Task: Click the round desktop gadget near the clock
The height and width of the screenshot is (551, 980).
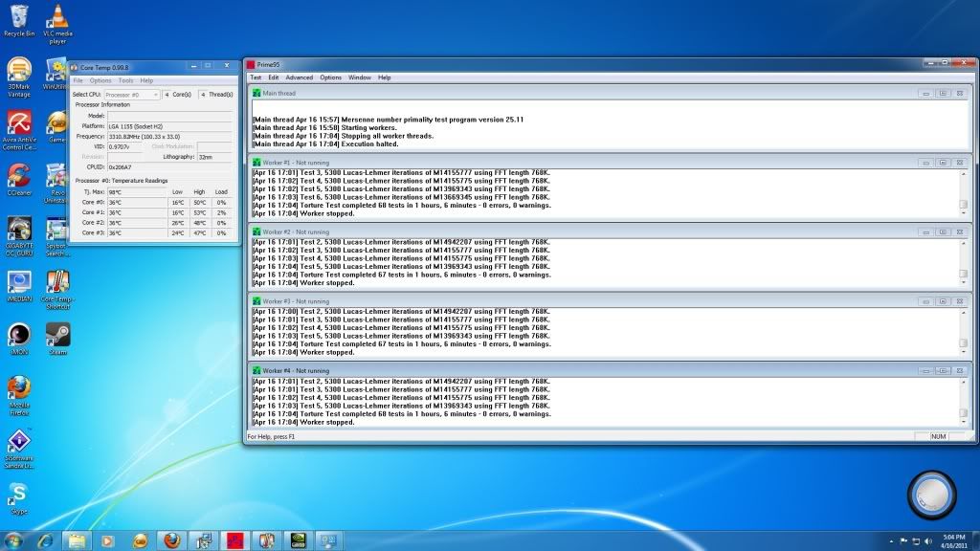Action: coord(932,495)
